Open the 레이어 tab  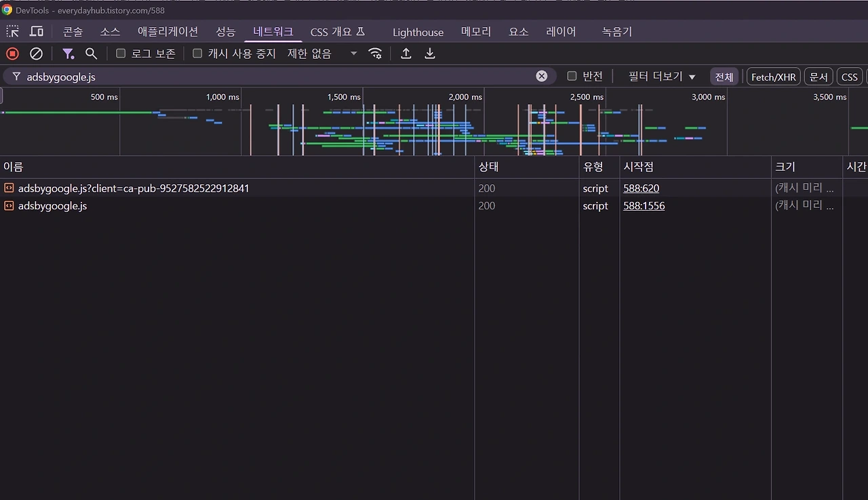(561, 32)
